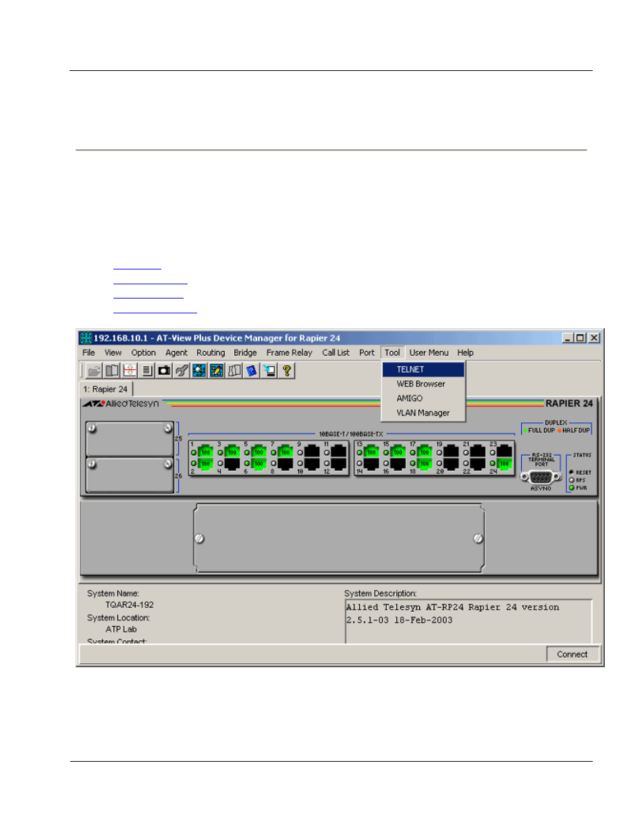Image resolution: width=644 pixels, height=834 pixels.
Task: Open the Bridge menu
Action: (245, 353)
